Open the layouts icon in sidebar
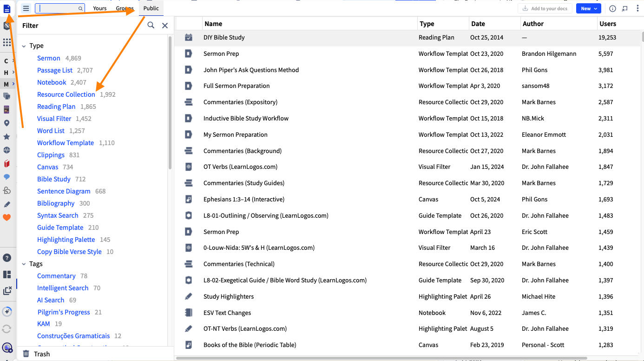The height and width of the screenshot is (361, 644). 7,274
